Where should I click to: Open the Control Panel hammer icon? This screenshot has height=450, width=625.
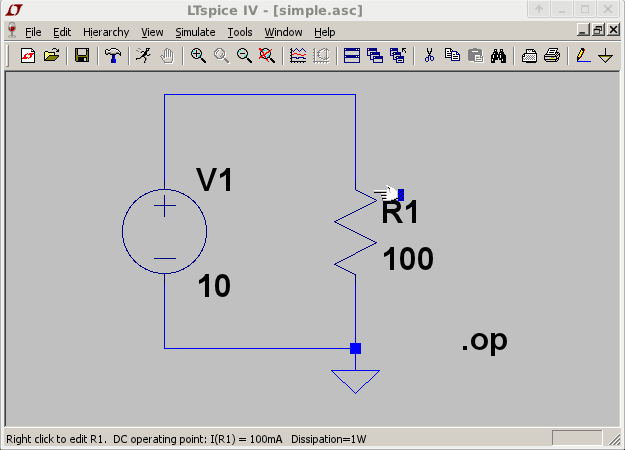(x=113, y=55)
